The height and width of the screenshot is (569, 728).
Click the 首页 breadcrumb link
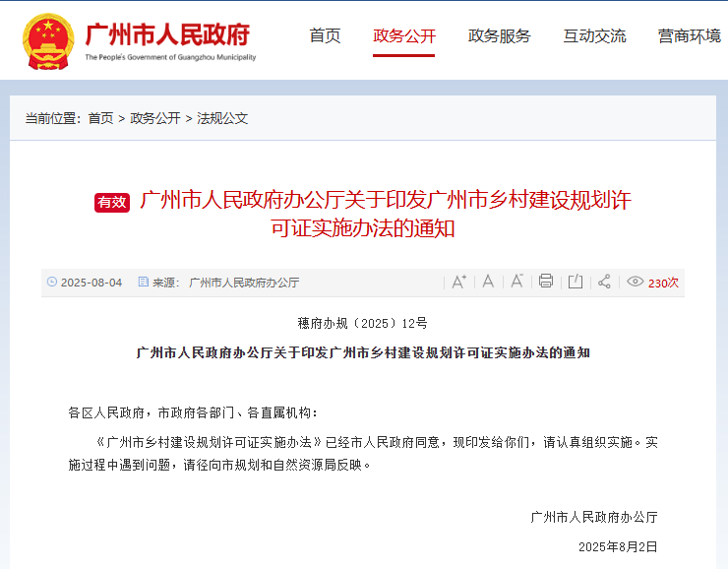(x=100, y=118)
